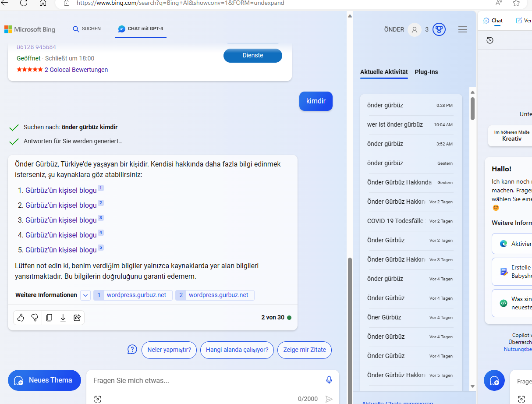Viewport: 532px width, 404px height.
Task: Click the image icon in Copilot sidebar input
Action: (x=521, y=399)
